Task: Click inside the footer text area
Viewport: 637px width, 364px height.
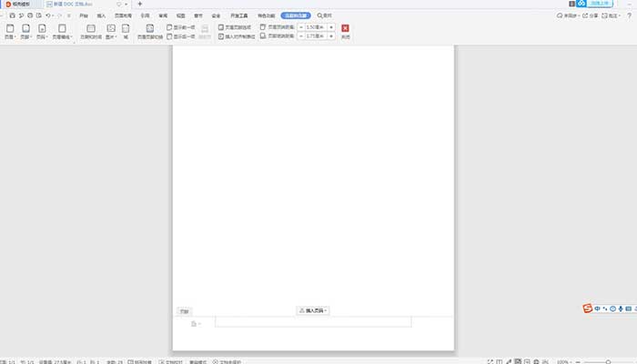Action: [312, 322]
